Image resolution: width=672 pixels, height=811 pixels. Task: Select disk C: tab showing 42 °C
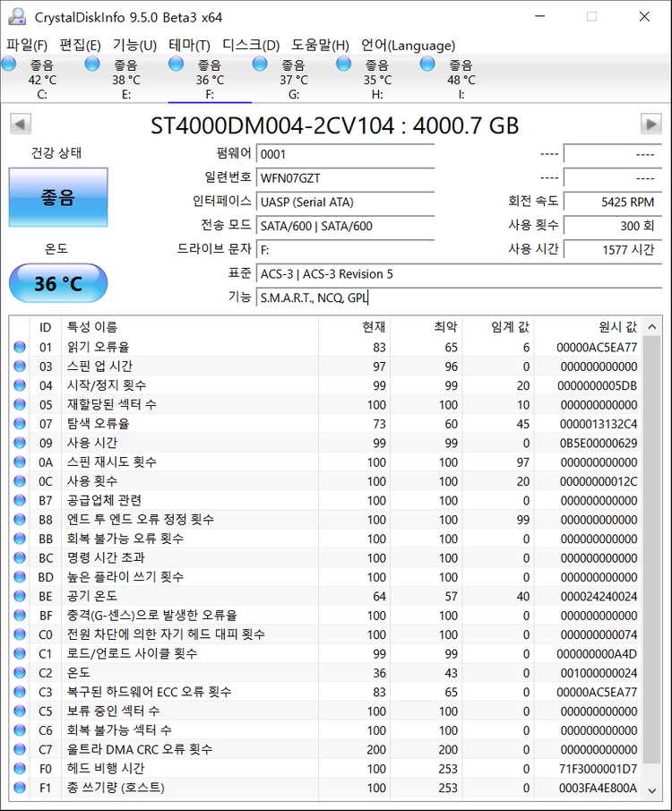[x=42, y=80]
